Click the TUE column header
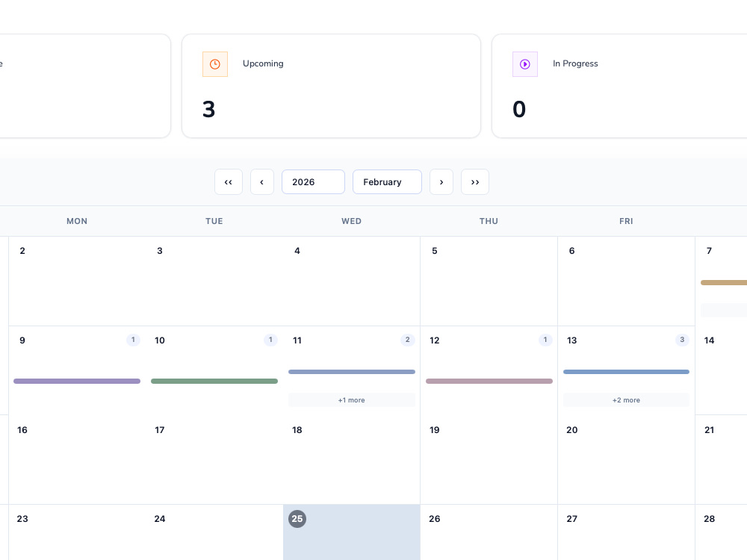The height and width of the screenshot is (560, 747). tap(214, 221)
